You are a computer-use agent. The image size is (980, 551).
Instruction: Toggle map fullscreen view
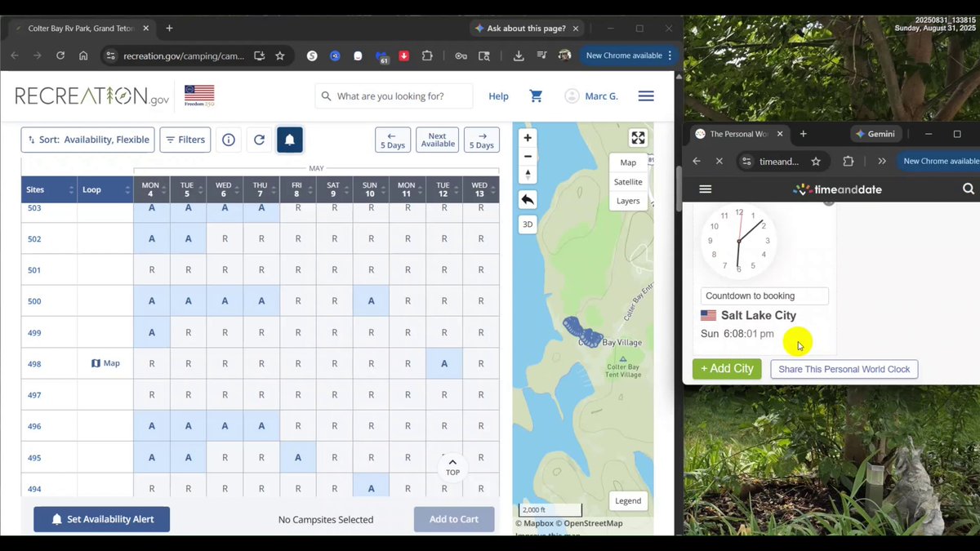[x=638, y=138]
